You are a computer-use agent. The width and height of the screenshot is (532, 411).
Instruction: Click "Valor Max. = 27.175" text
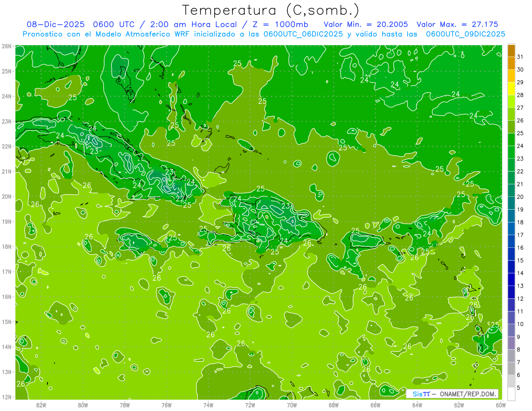tap(458, 24)
